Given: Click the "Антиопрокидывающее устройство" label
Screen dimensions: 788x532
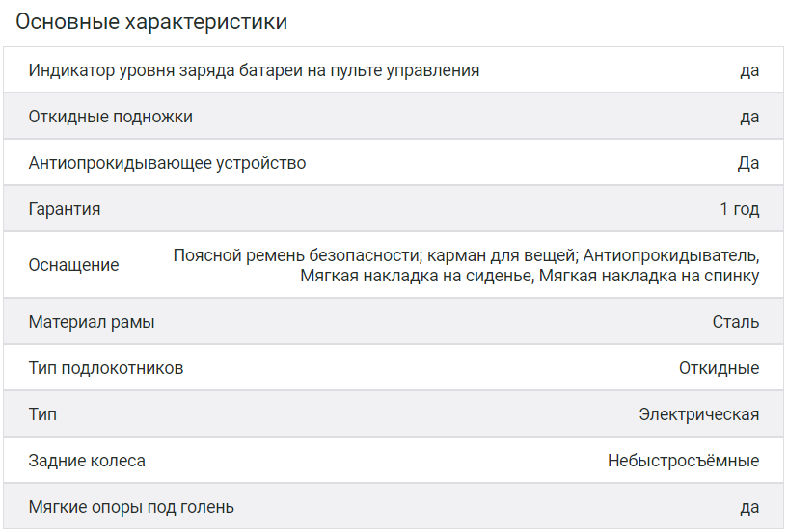Looking at the screenshot, I should tap(167, 163).
